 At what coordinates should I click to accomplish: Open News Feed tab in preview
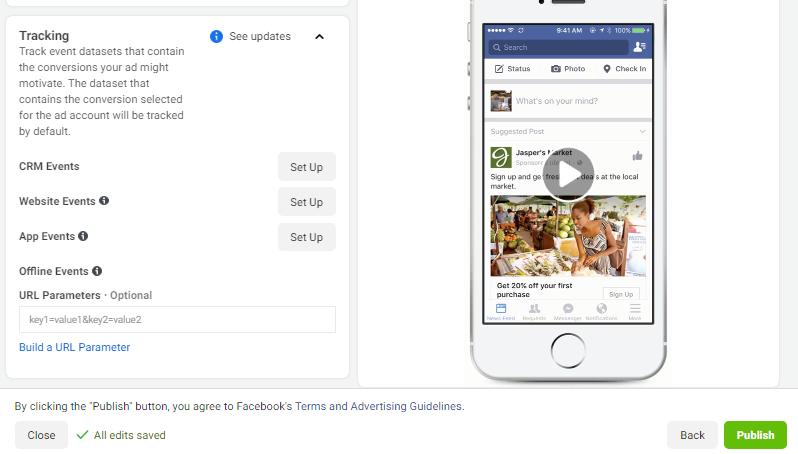click(x=501, y=311)
